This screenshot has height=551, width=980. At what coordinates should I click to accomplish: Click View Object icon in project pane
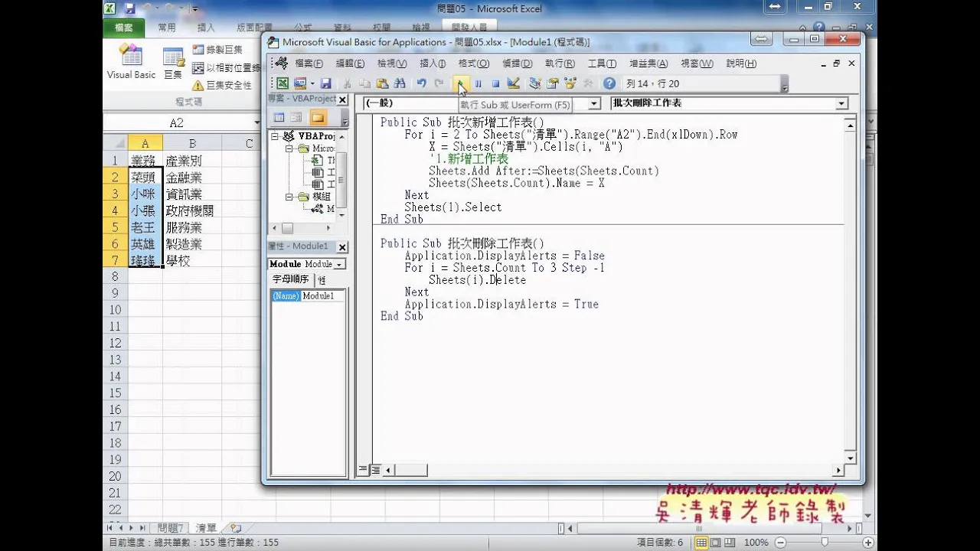(x=296, y=118)
